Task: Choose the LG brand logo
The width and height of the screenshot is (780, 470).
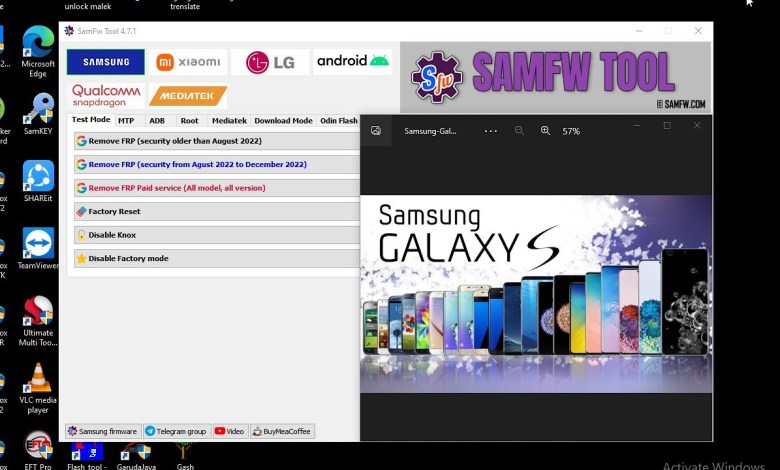Action: pos(270,62)
